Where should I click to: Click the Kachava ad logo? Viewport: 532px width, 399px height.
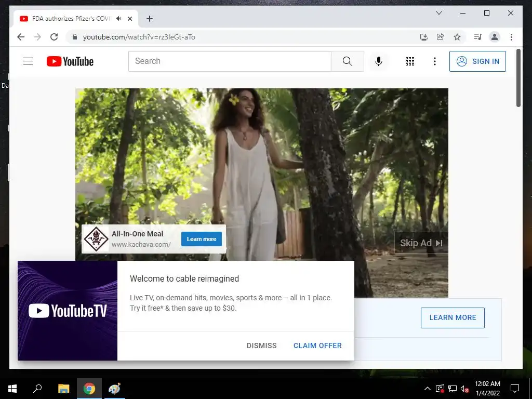(x=96, y=239)
